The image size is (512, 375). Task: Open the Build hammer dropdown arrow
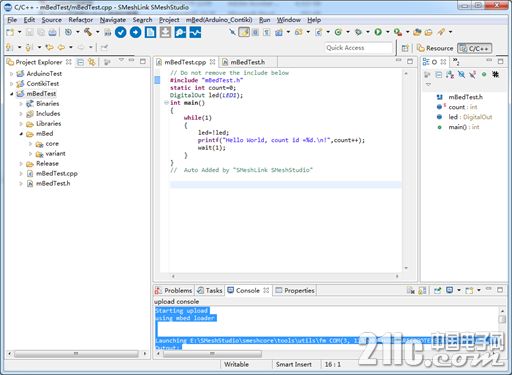[98, 32]
